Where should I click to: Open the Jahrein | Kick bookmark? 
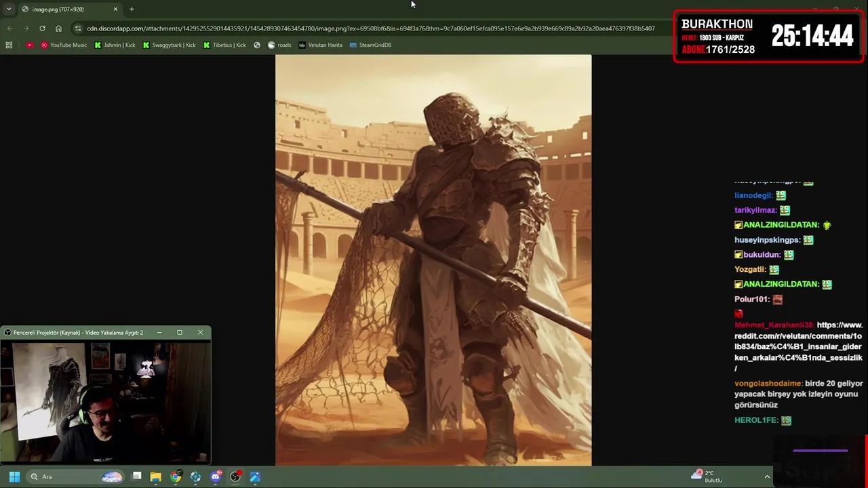115,45
